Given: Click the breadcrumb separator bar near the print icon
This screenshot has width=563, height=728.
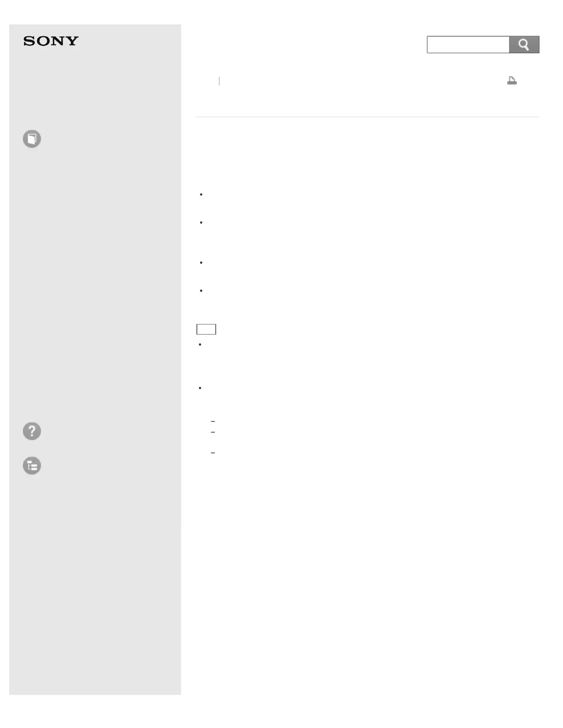Looking at the screenshot, I should point(219,81).
